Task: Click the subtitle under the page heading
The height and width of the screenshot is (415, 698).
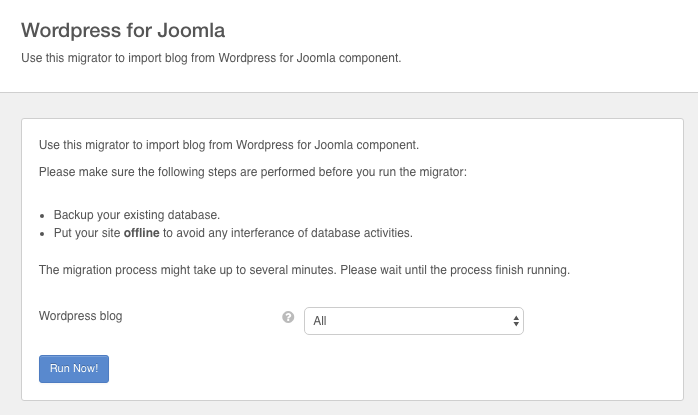Action: [x=211, y=58]
